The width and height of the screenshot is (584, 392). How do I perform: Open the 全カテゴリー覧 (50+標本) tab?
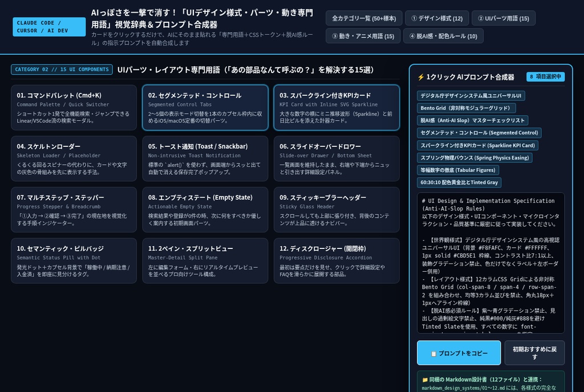(364, 18)
